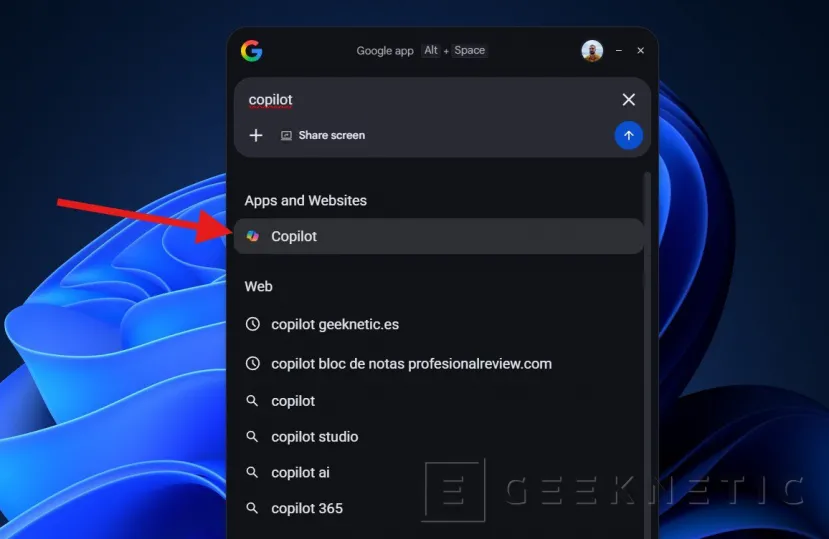Click magnifier icon beside 'copilot ai'

[253, 472]
